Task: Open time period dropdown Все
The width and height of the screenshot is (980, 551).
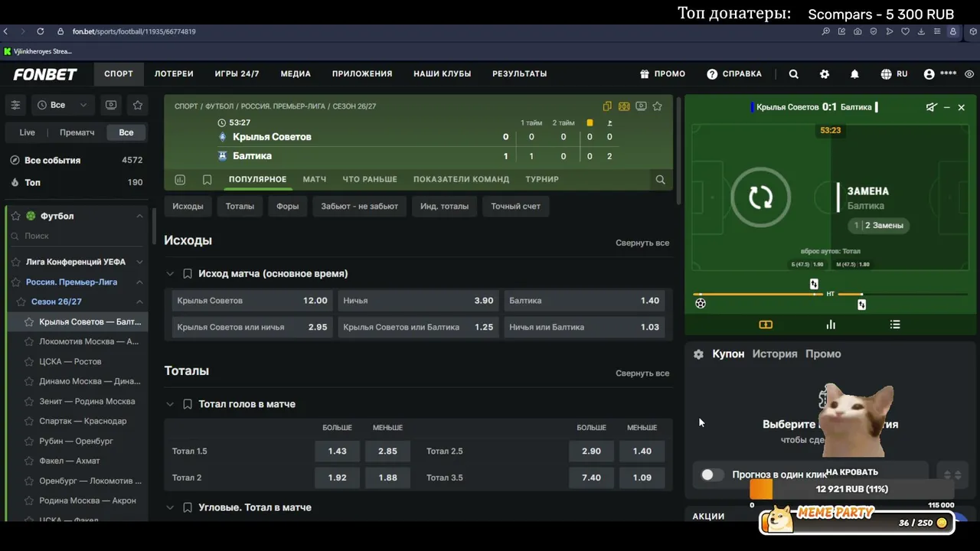Action: pos(63,105)
